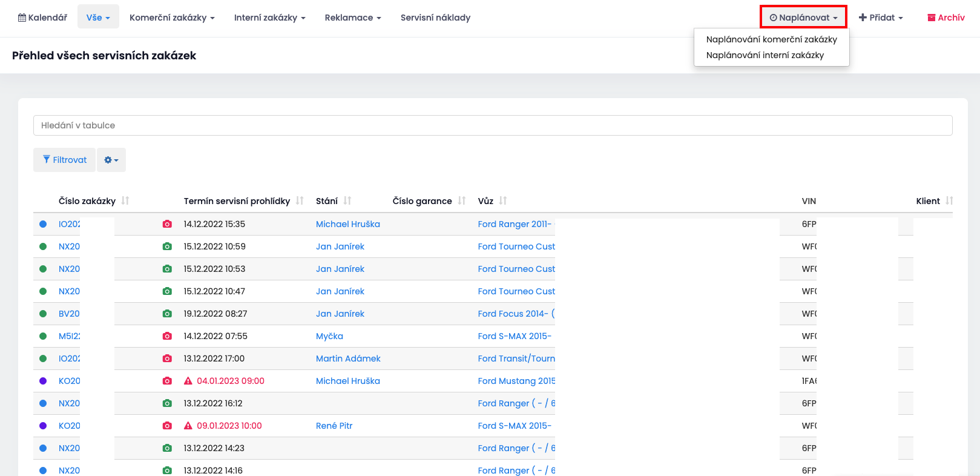Open camera icon for 15.12.2022 10:47 row
980x476 pixels.
tap(167, 291)
